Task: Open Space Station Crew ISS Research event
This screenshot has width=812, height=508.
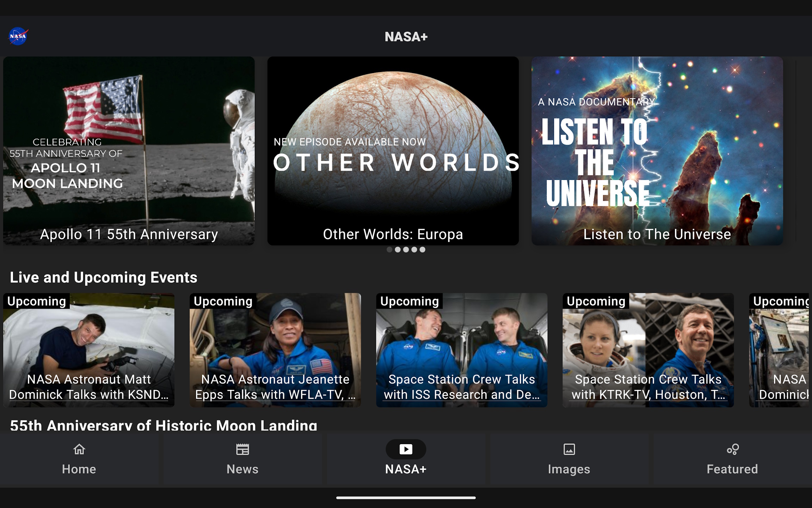Action: pyautogui.click(x=462, y=350)
